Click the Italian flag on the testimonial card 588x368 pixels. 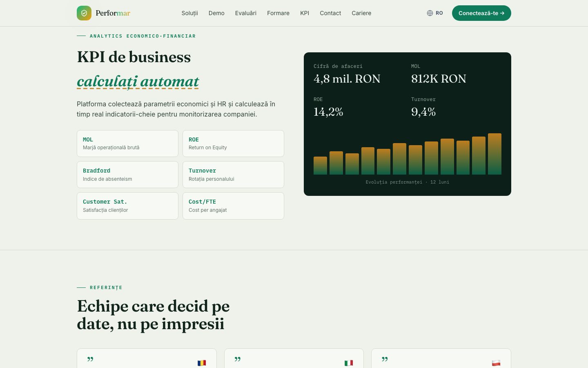pos(349,363)
